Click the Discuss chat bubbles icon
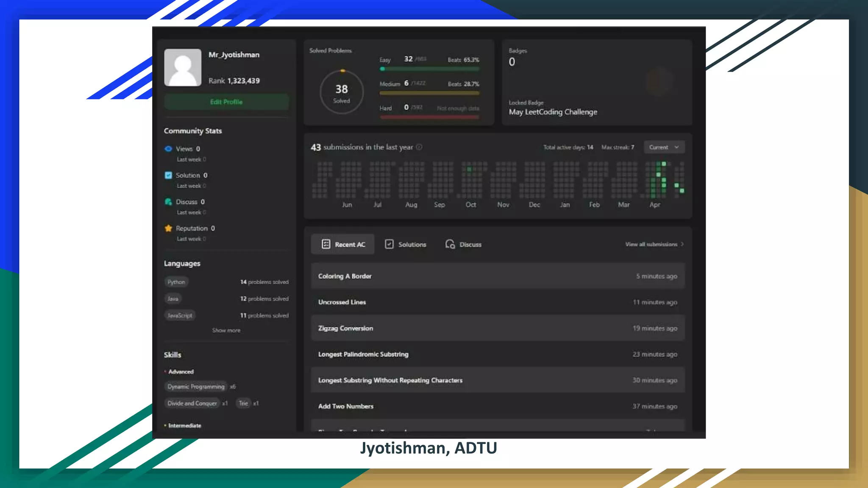This screenshot has width=868, height=488. [168, 202]
